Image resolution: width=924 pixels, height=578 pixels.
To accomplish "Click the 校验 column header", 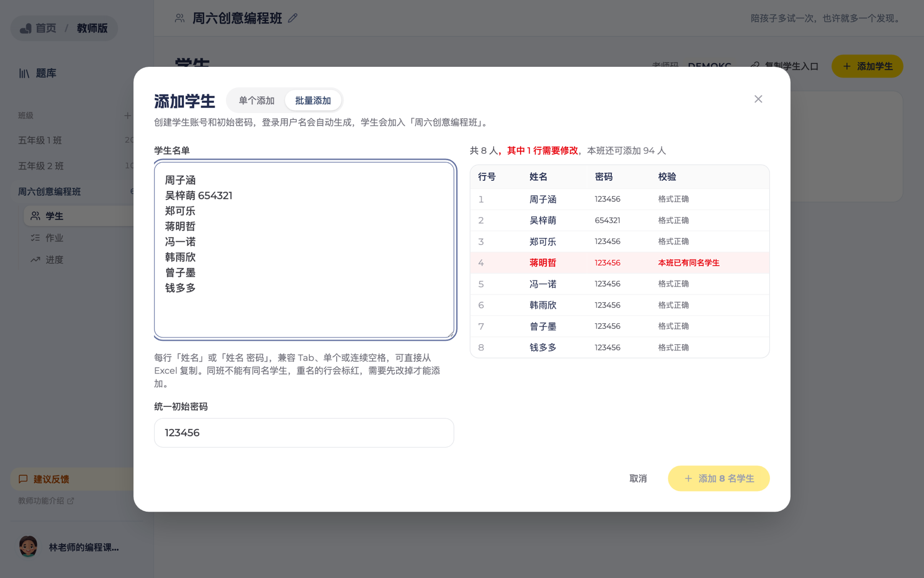I will (667, 177).
